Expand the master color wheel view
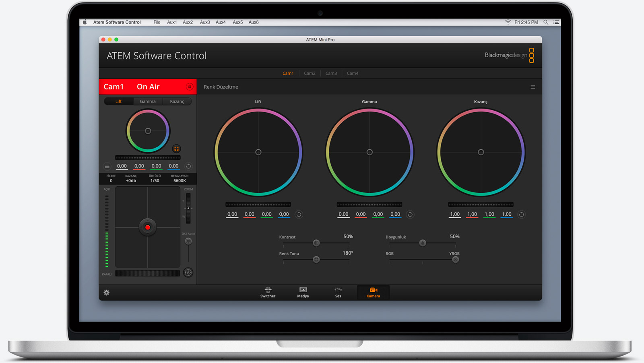The width and height of the screenshot is (644, 363). click(x=176, y=148)
